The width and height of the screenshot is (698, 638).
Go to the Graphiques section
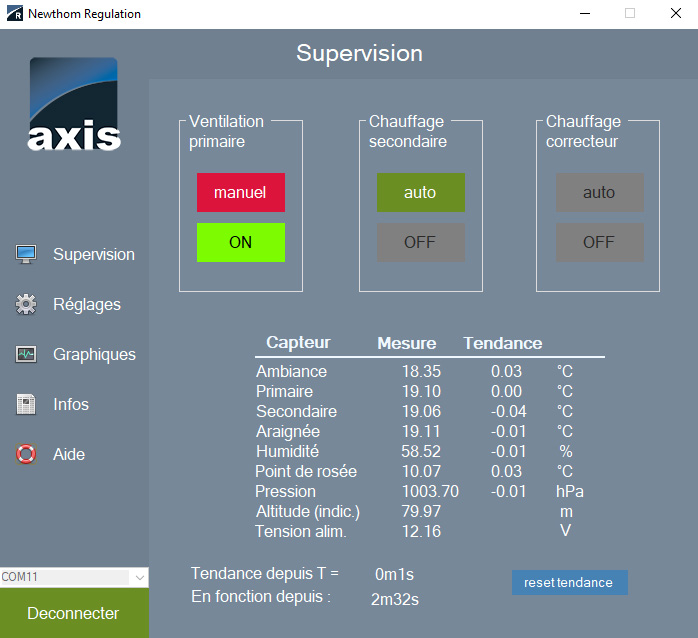[x=94, y=354]
